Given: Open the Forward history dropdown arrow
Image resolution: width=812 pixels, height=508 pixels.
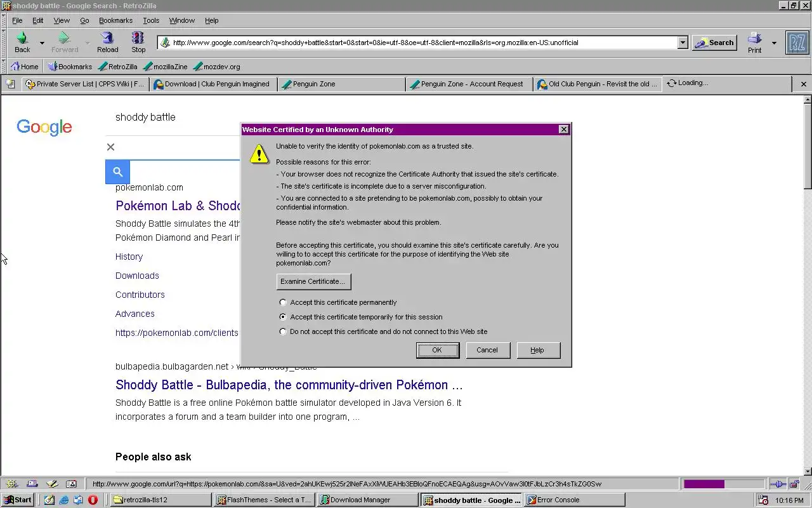Looking at the screenshot, I should pyautogui.click(x=88, y=43).
